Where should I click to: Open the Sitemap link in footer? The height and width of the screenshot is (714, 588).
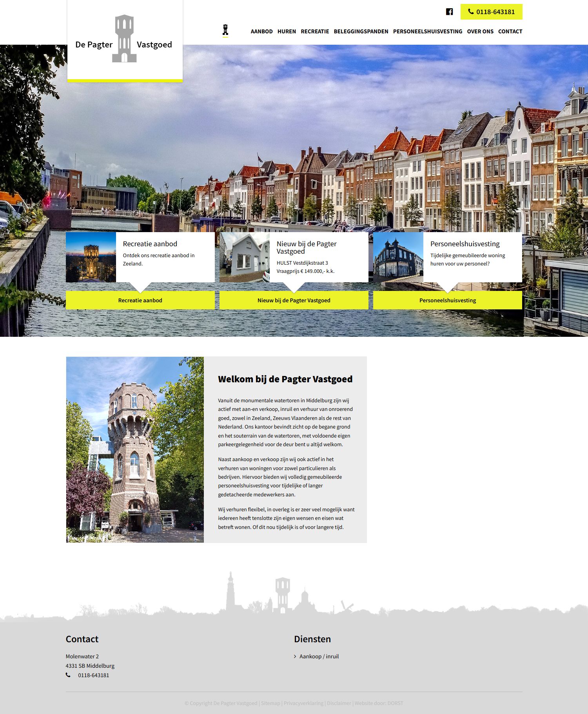[270, 703]
